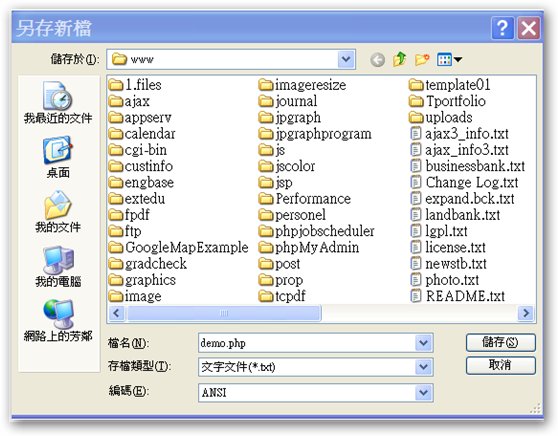Screen dimensions: 558x436
Task: Click the go back arrow icon
Action: pos(377,59)
